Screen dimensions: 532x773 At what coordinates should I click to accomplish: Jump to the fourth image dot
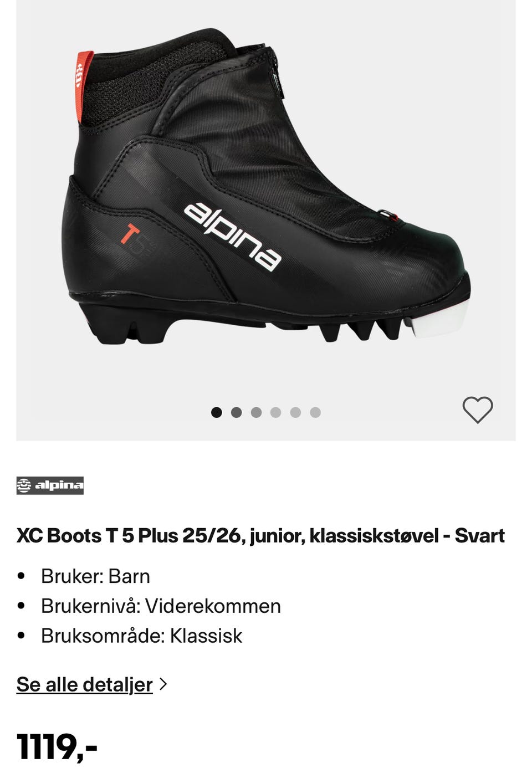point(275,412)
